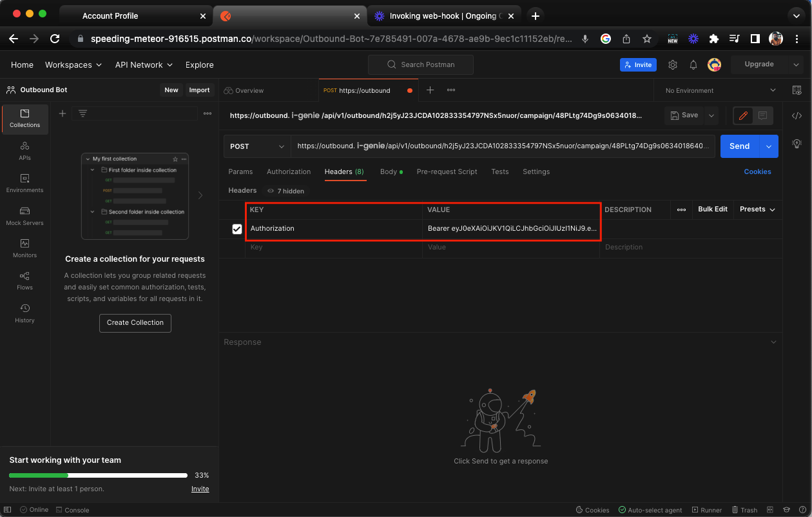
Task: Click the notifications bell icon
Action: (693, 64)
